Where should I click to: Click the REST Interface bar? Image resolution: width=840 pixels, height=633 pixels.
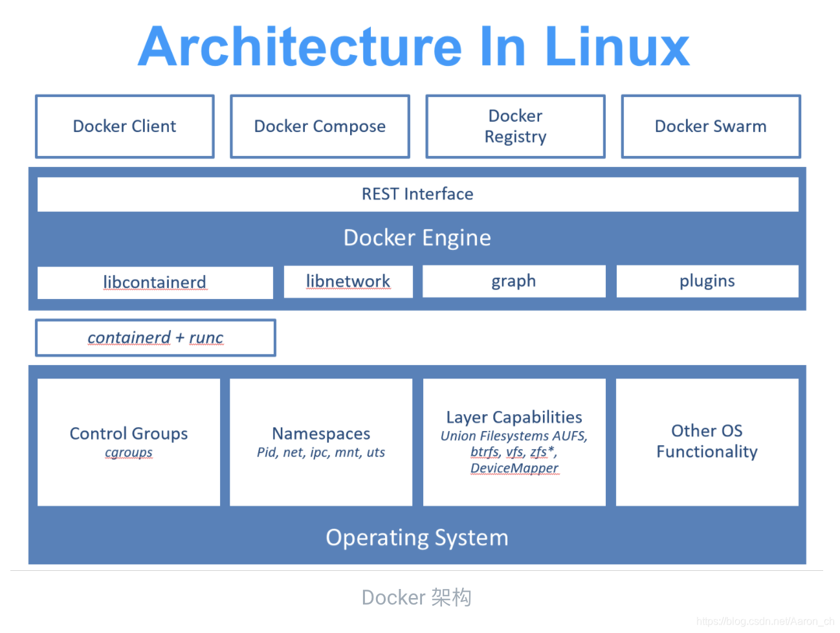coord(418,194)
